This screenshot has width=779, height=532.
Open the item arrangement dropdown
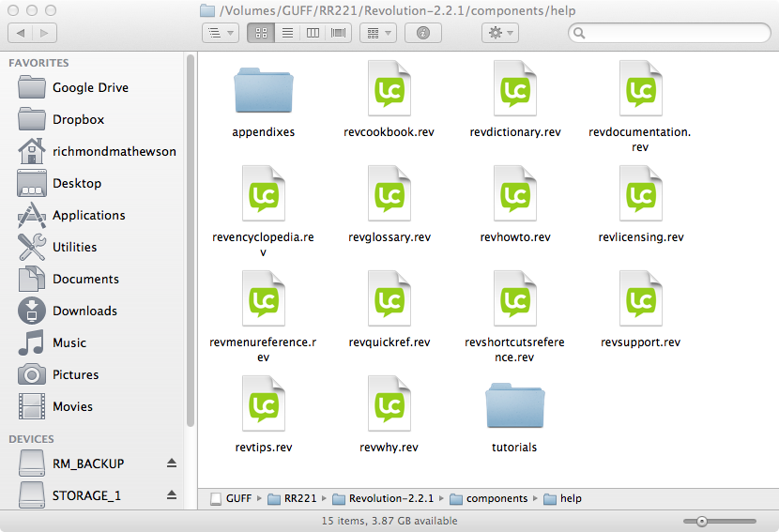(x=379, y=33)
